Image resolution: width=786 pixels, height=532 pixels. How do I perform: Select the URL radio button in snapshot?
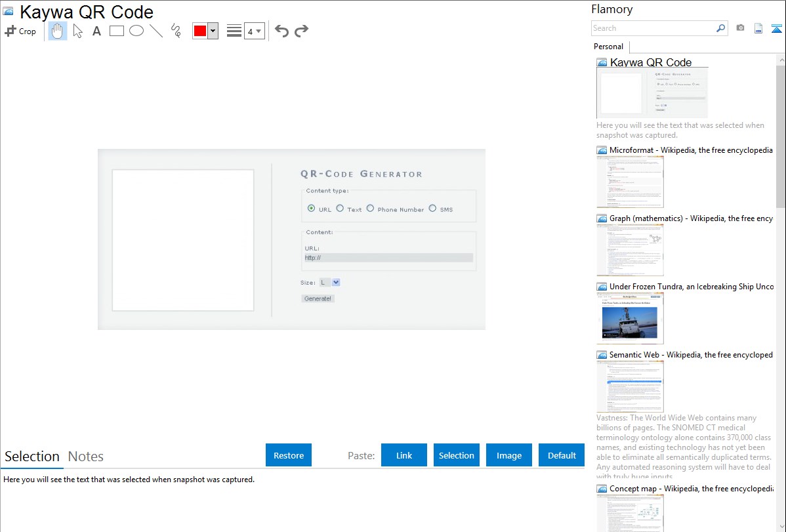311,209
